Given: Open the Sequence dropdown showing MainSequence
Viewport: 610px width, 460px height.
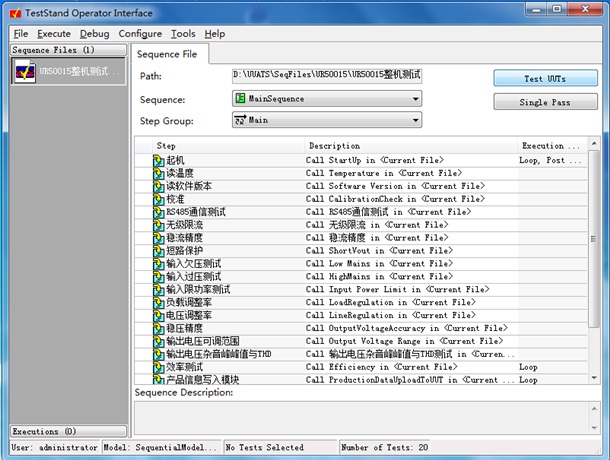Looking at the screenshot, I should pos(326,99).
